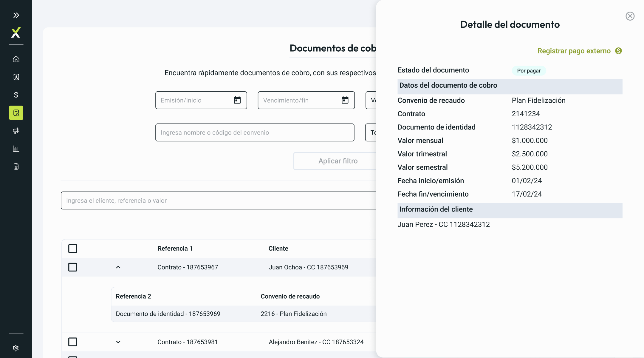The image size is (644, 358).
Task: Click Plan Fidelización value in detail panel
Action: pos(538,101)
